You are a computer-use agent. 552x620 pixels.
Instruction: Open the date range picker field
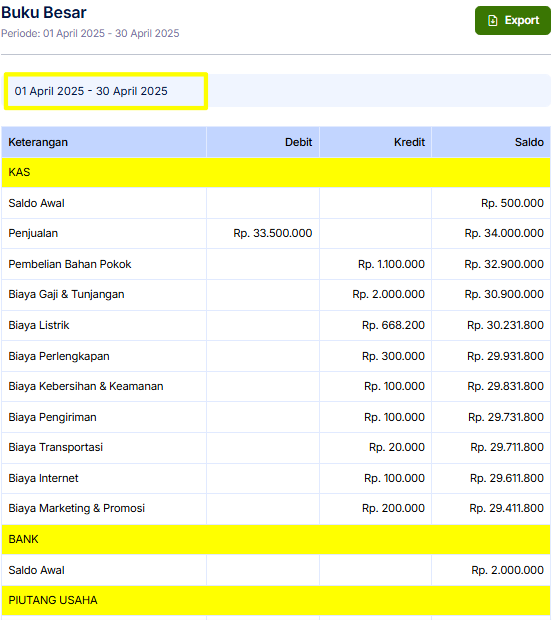pos(106,91)
